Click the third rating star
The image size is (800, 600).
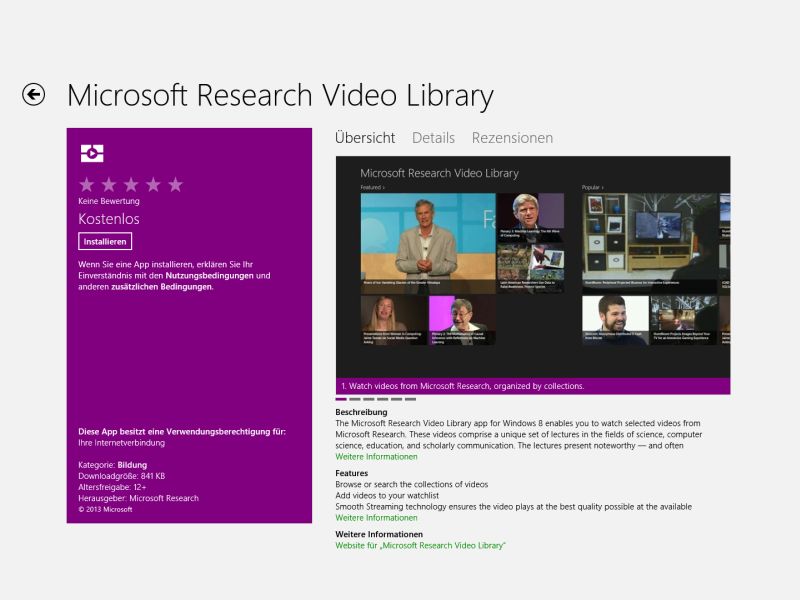131,184
